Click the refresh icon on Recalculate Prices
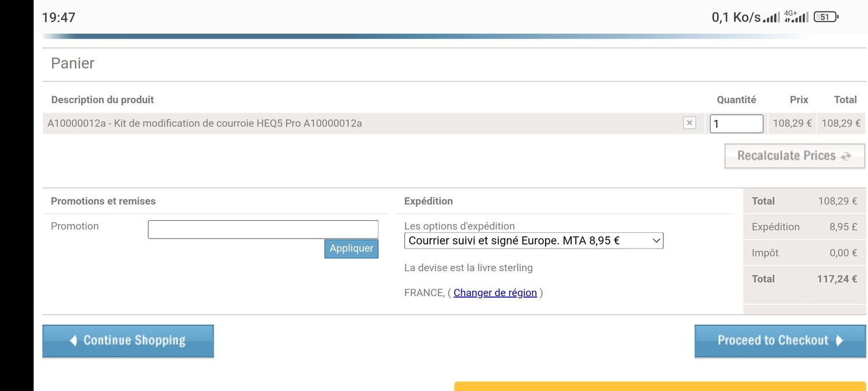The image size is (868, 391). (846, 156)
